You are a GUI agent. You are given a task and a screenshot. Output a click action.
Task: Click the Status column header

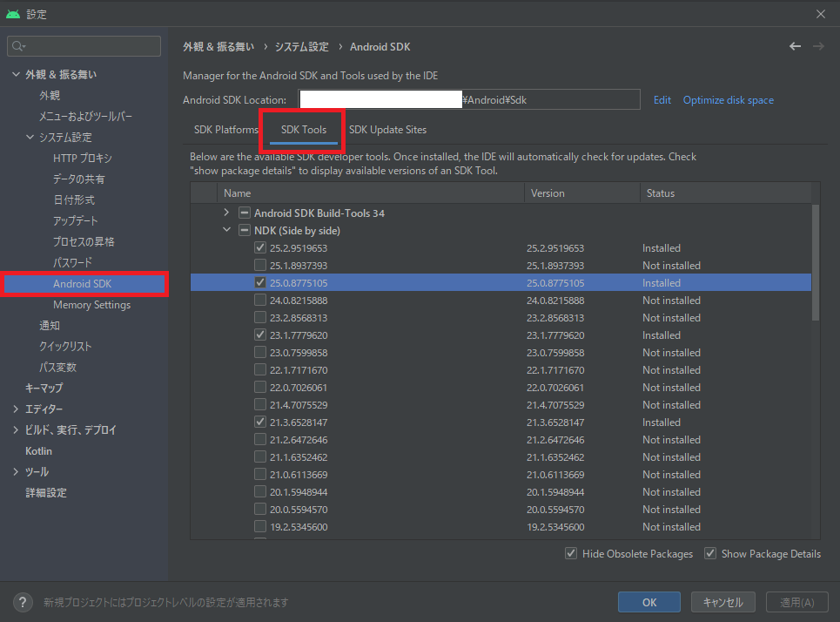pyautogui.click(x=726, y=193)
